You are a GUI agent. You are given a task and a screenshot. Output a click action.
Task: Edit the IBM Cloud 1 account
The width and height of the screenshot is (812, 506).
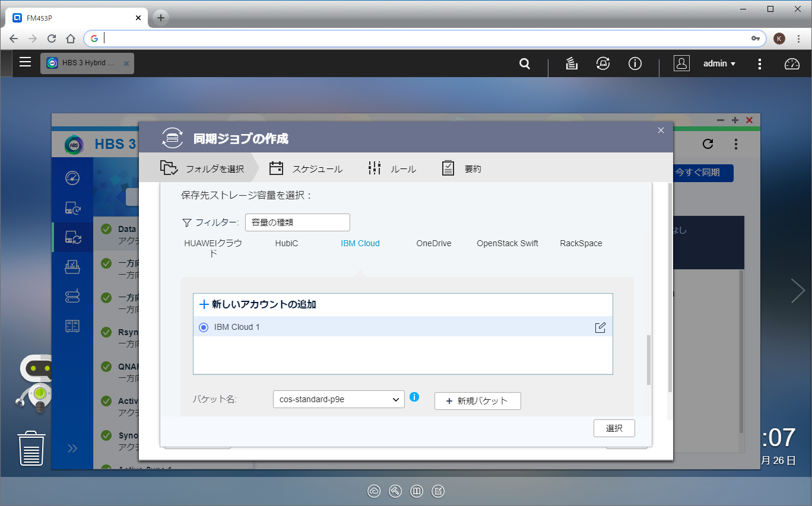(600, 327)
